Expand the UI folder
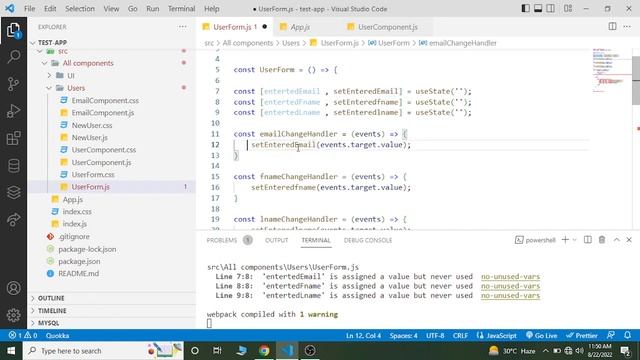The image size is (640, 360). [71, 76]
